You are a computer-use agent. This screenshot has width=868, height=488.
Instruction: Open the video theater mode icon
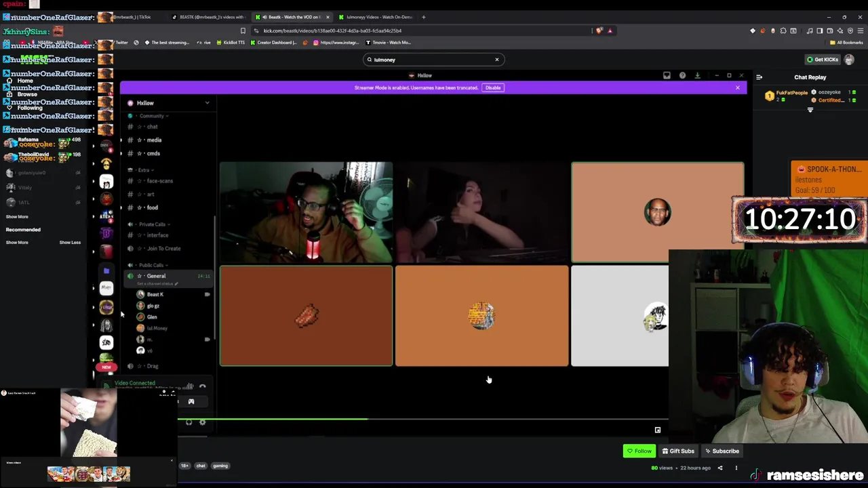click(x=657, y=430)
